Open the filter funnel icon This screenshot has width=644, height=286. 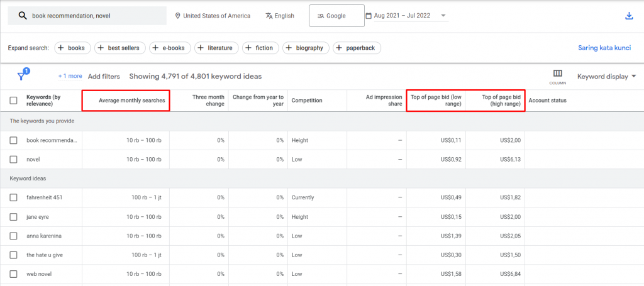click(x=21, y=76)
